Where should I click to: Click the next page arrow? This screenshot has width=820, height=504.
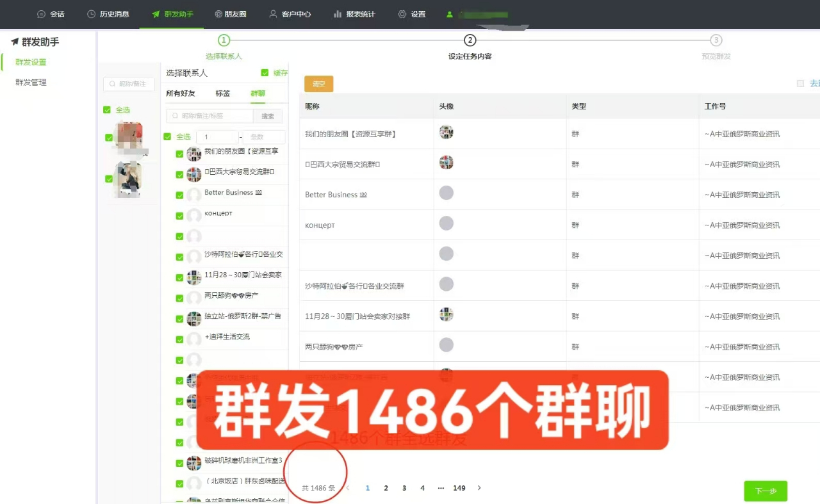479,488
